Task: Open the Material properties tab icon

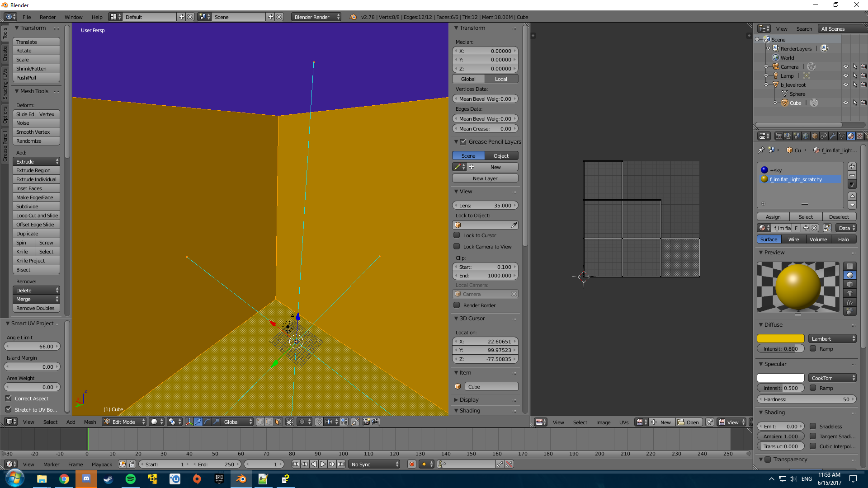Action: pos(851,136)
